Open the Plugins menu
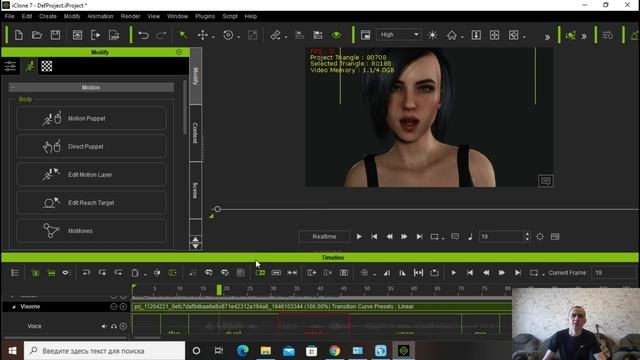 (205, 16)
